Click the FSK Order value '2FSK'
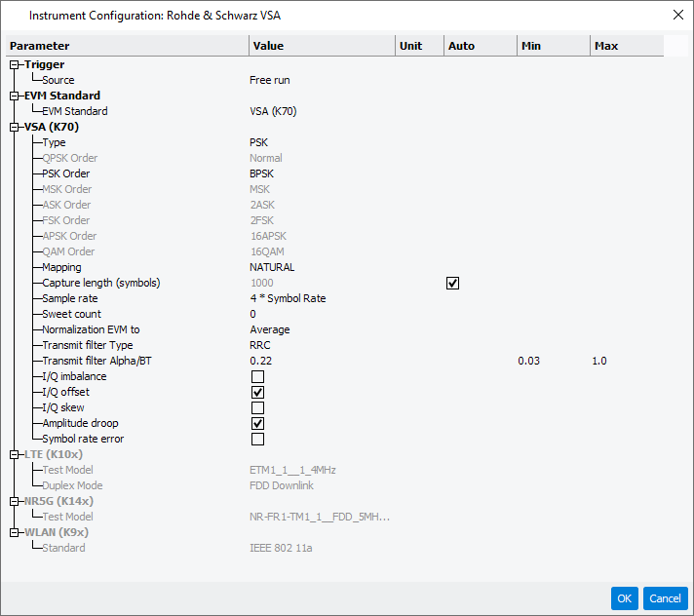Screen dimensions: 694x616 pos(262,220)
